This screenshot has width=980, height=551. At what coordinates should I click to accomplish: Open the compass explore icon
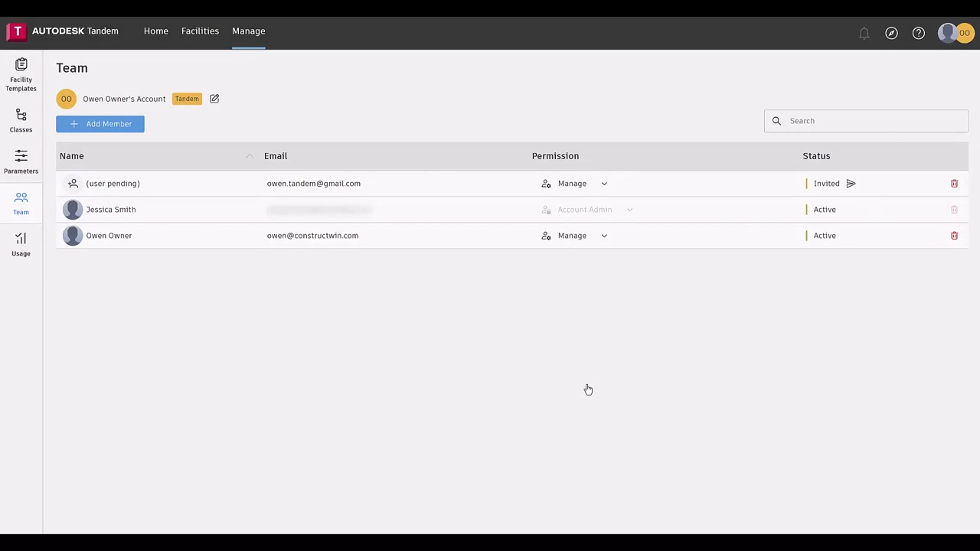click(x=891, y=33)
